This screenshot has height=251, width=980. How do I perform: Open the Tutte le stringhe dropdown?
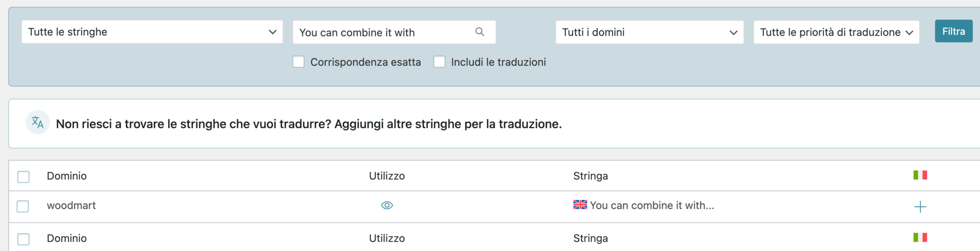point(152,32)
